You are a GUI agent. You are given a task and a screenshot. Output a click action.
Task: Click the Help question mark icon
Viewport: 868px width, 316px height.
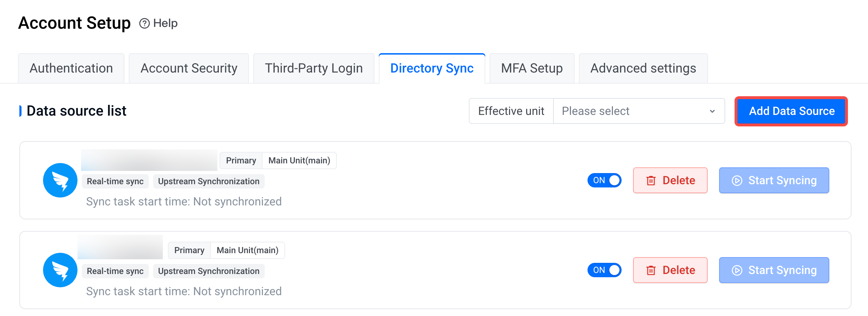coord(144,23)
